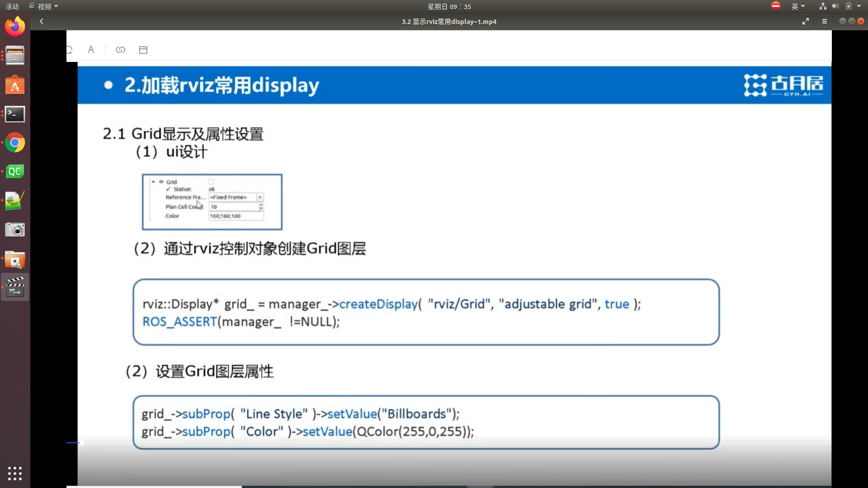Click the playback progress knob on seek bar
This screenshot has height=488, width=868.
pos(81,443)
